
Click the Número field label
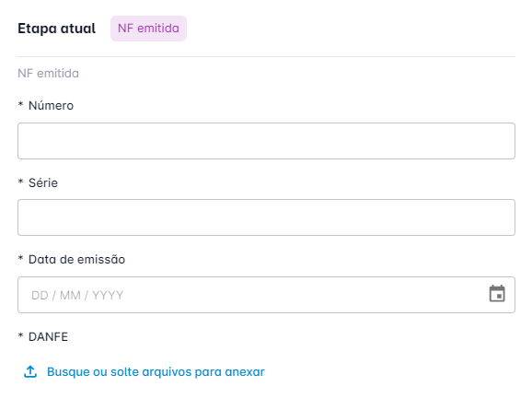(x=51, y=105)
